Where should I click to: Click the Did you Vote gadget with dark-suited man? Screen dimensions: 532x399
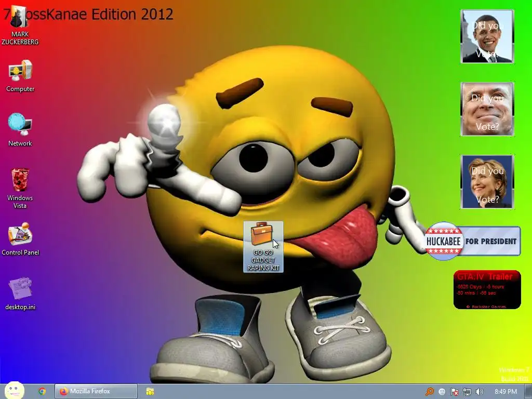pos(487,36)
